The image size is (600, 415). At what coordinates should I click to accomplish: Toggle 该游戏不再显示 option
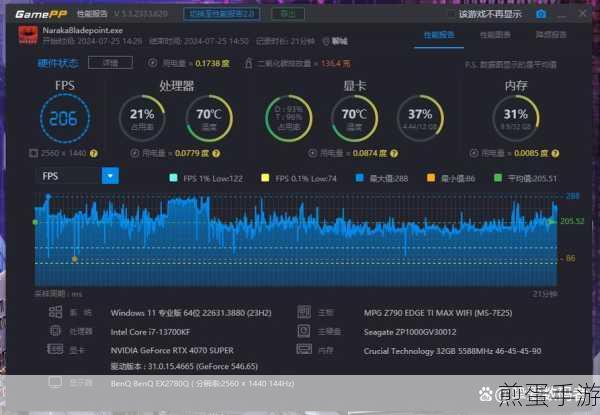pos(490,15)
